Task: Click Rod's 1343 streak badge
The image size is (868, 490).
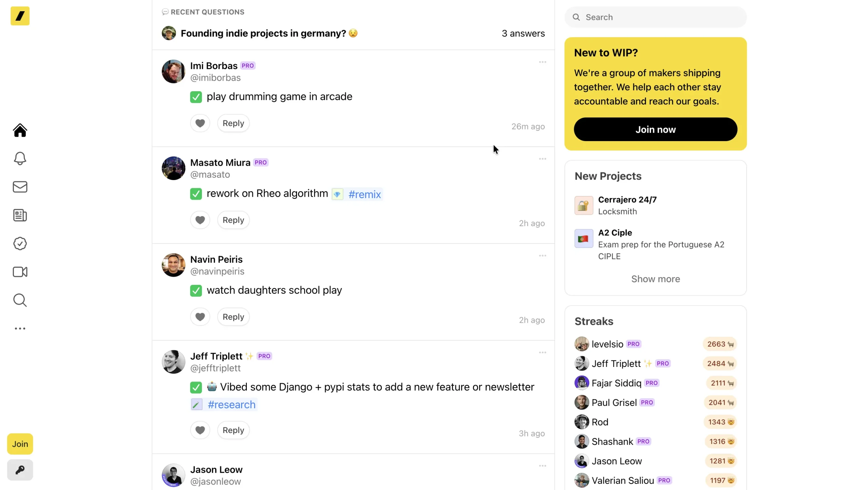Action: click(x=721, y=422)
